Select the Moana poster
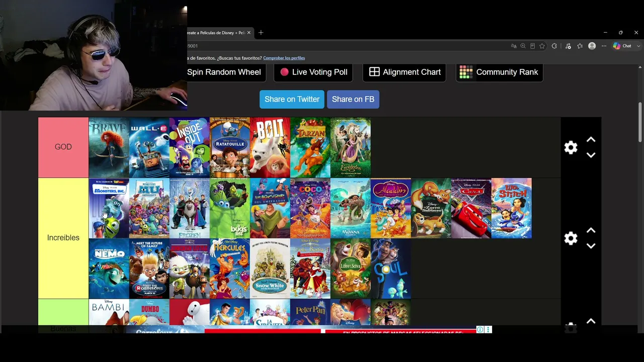This screenshot has width=644, height=362. 351,208
